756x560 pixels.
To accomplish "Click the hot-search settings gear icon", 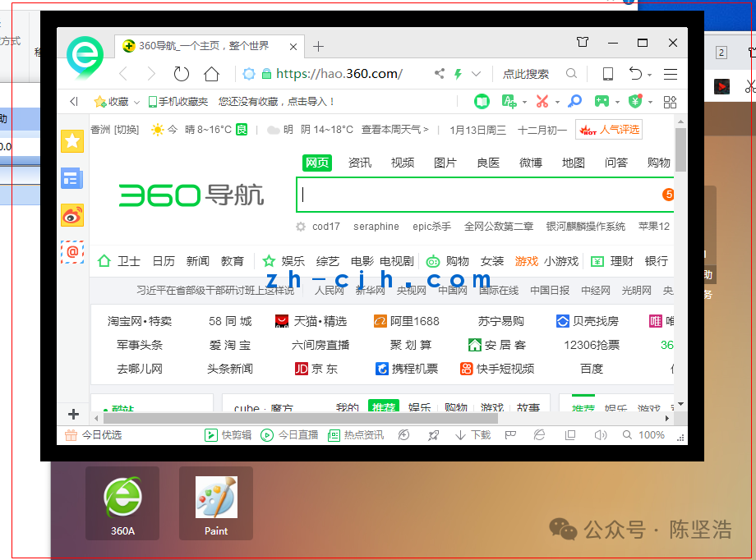I will (x=301, y=227).
